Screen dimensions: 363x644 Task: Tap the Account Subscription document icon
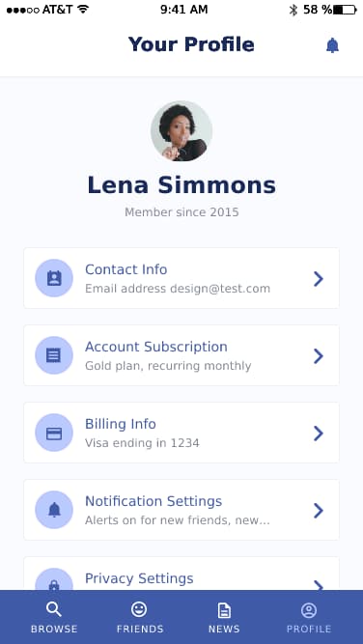[x=54, y=355]
